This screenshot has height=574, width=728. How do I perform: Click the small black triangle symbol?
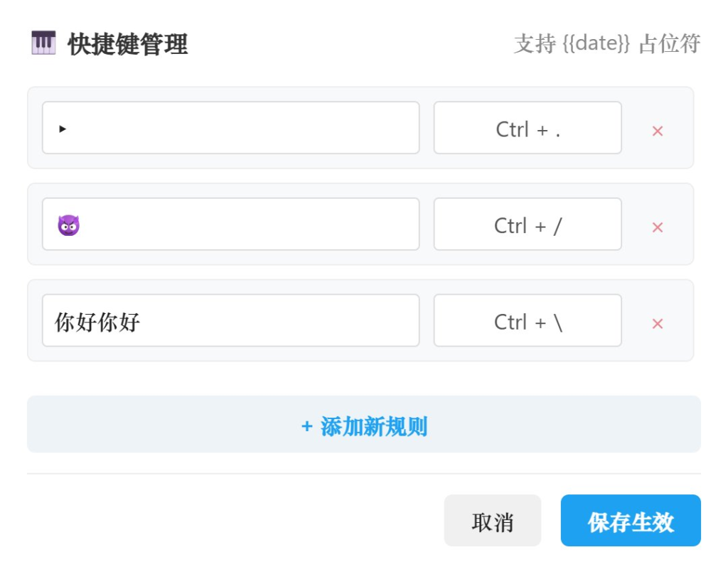pos(63,129)
